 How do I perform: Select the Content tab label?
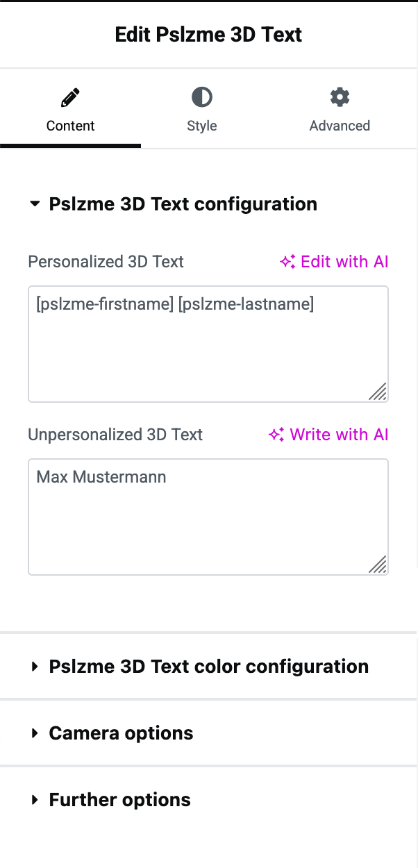(x=70, y=126)
